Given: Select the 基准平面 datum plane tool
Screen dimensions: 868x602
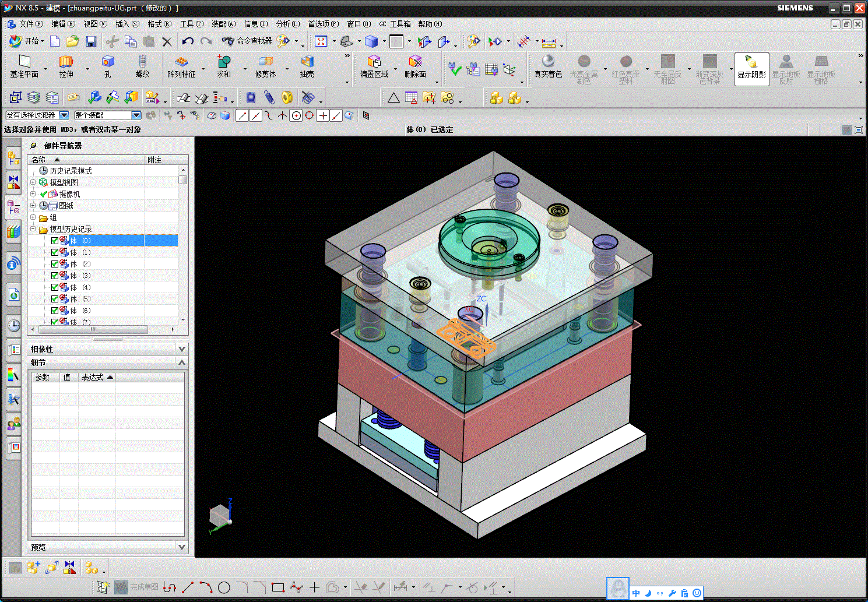Looking at the screenshot, I should [24, 66].
